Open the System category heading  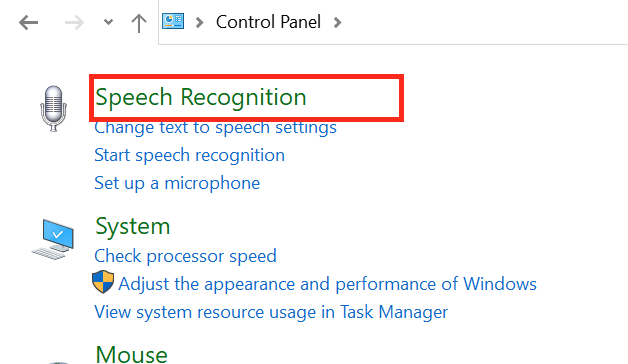(x=133, y=227)
